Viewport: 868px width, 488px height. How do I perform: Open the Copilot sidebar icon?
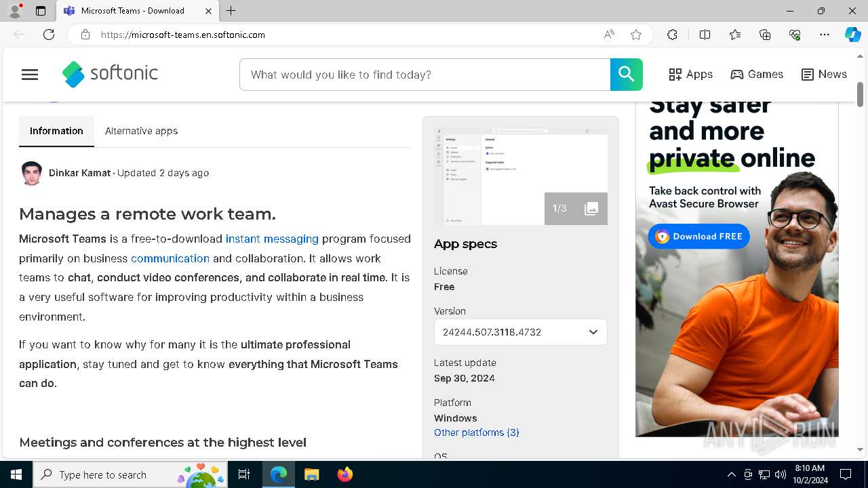pos(852,35)
